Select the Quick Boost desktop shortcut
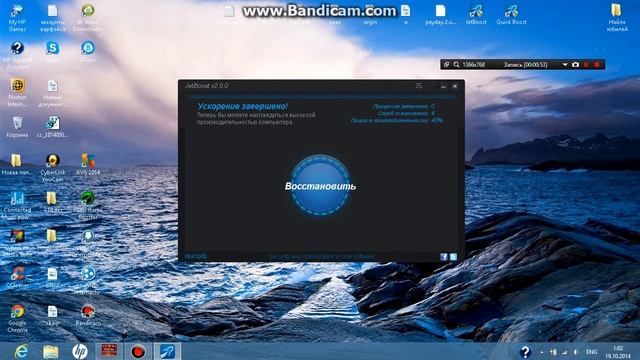The width and height of the screenshot is (640, 360). point(511,15)
